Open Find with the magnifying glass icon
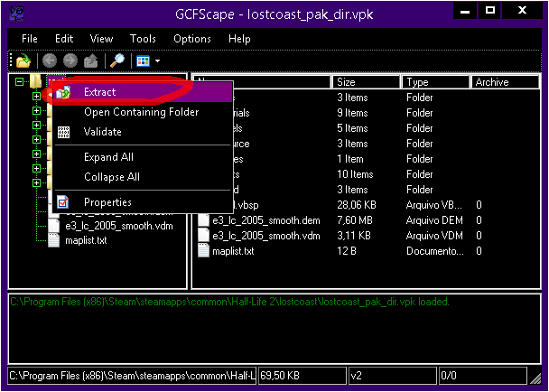Screen dimensions: 549x392 (x=117, y=61)
